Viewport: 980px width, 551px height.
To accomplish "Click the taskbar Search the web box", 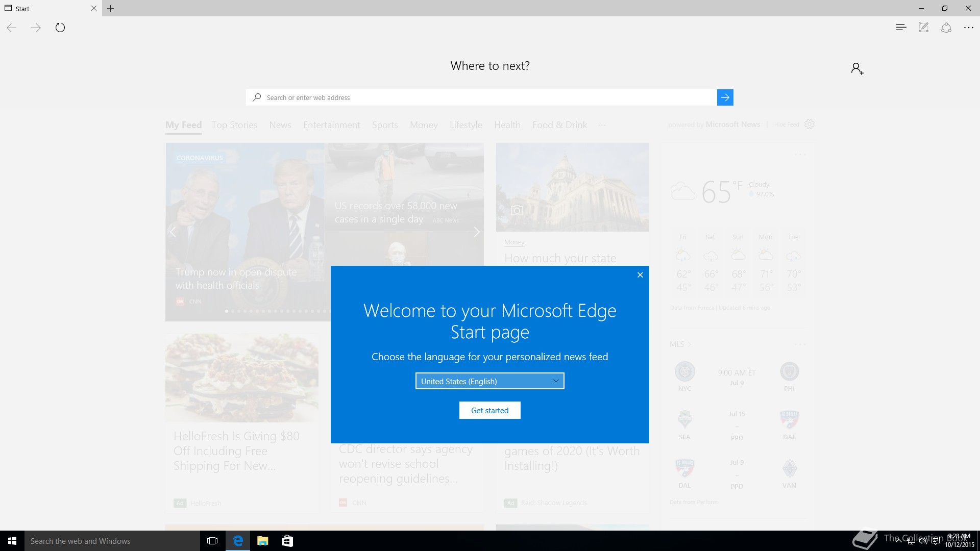I will [112, 541].
